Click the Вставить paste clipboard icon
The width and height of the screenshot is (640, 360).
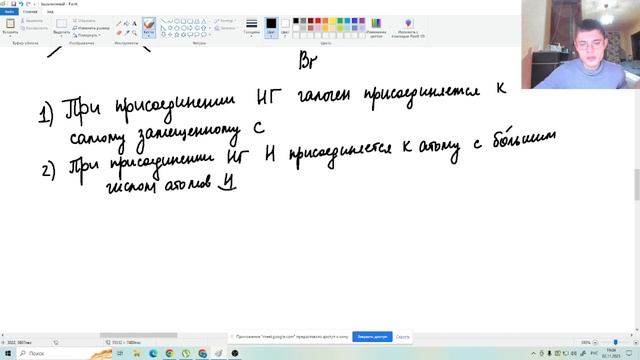10,23
